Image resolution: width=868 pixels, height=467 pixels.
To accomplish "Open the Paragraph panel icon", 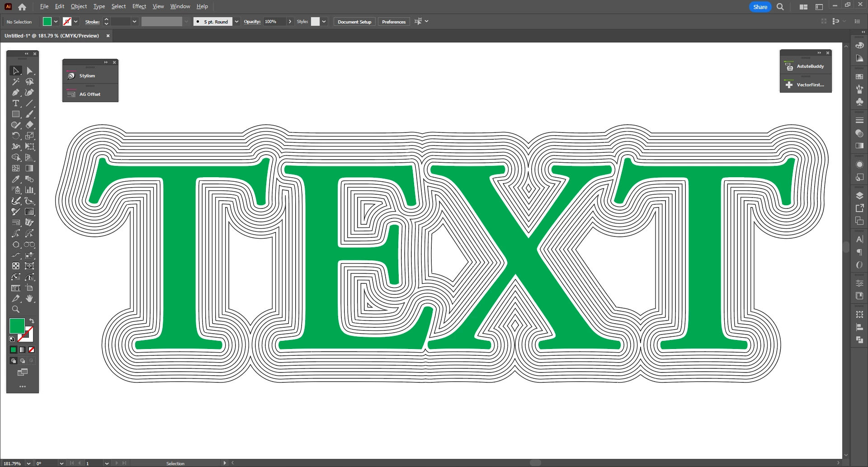I will click(x=859, y=252).
